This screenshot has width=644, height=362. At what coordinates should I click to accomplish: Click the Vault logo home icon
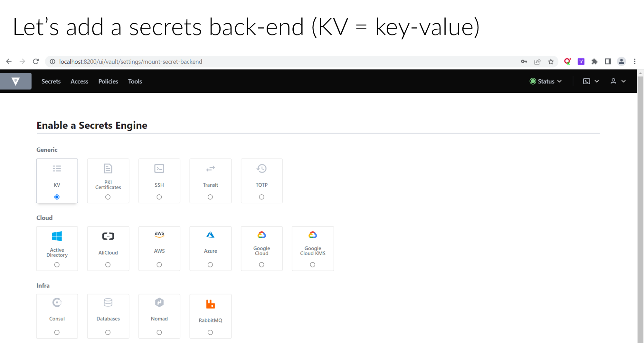coord(15,81)
